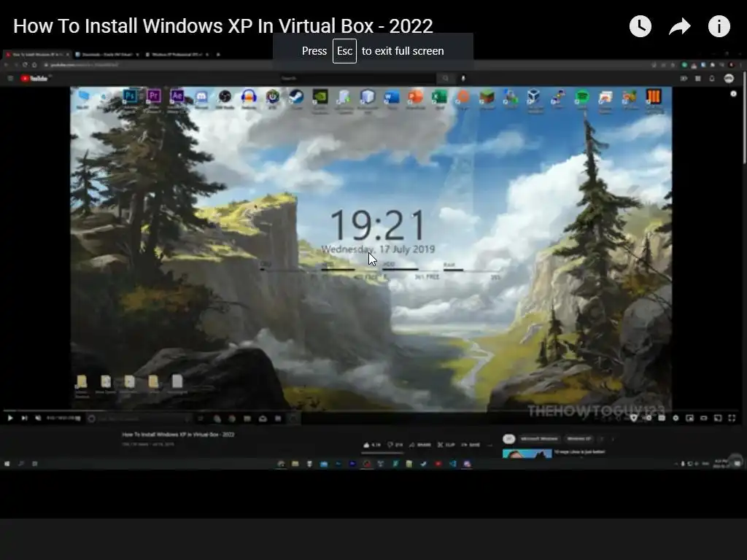Click the YouTube search input field
This screenshot has width=747, height=560.
coord(357,79)
